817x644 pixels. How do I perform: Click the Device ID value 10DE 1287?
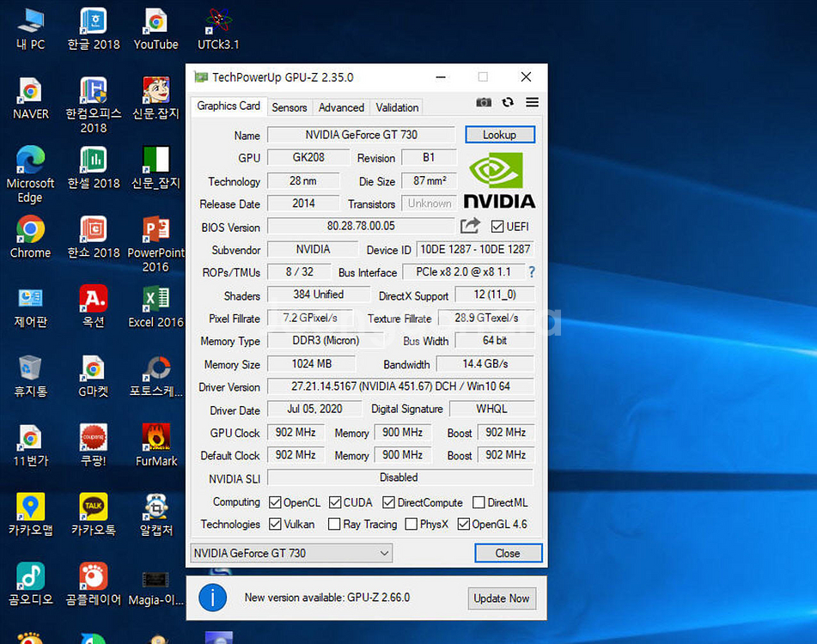coord(475,249)
